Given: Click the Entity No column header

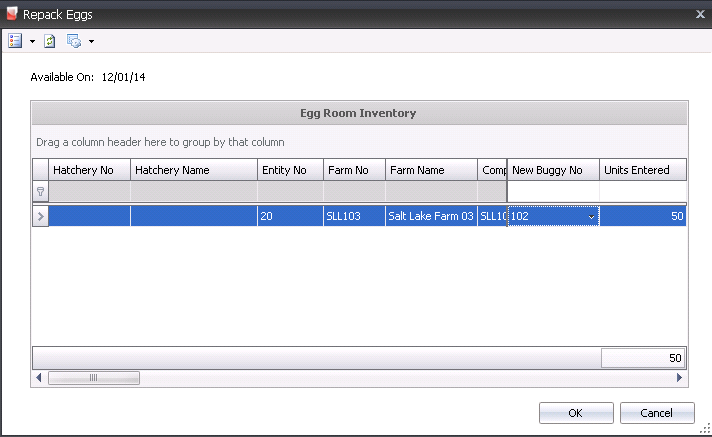Looking at the screenshot, I should tap(290, 170).
